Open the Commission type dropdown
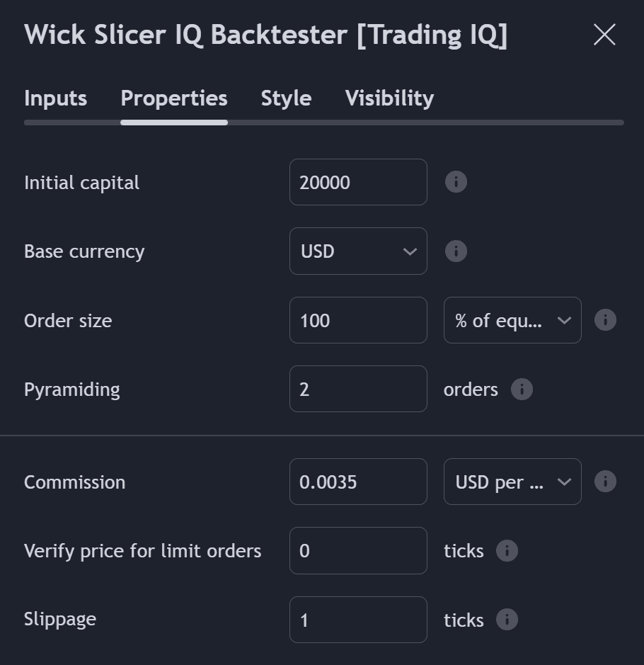Screen dimensions: 644x665 click(512, 482)
